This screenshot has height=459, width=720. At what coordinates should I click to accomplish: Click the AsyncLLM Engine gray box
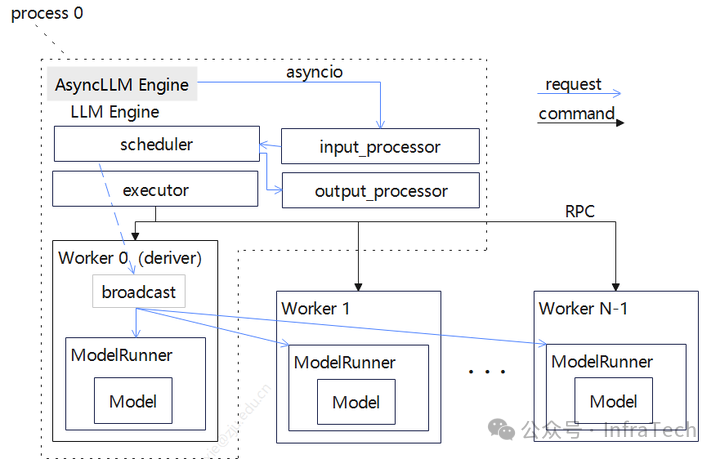(x=122, y=85)
